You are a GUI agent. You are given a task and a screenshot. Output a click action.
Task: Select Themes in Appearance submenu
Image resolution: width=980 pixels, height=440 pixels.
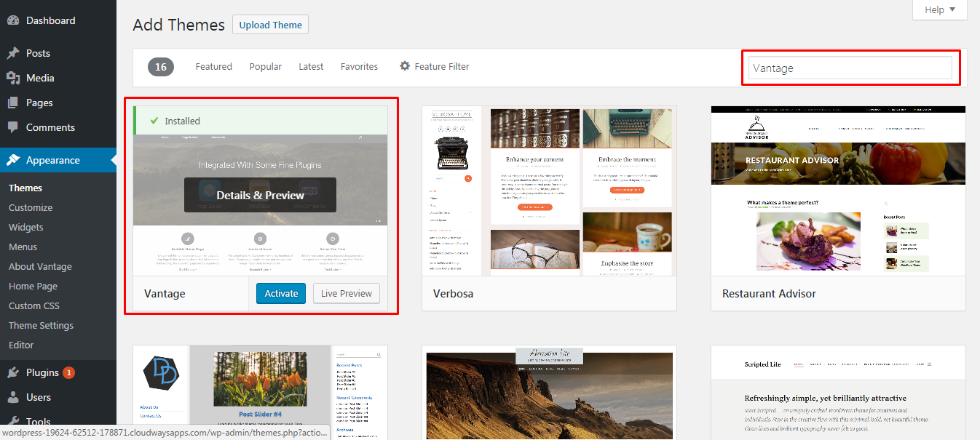(25, 188)
